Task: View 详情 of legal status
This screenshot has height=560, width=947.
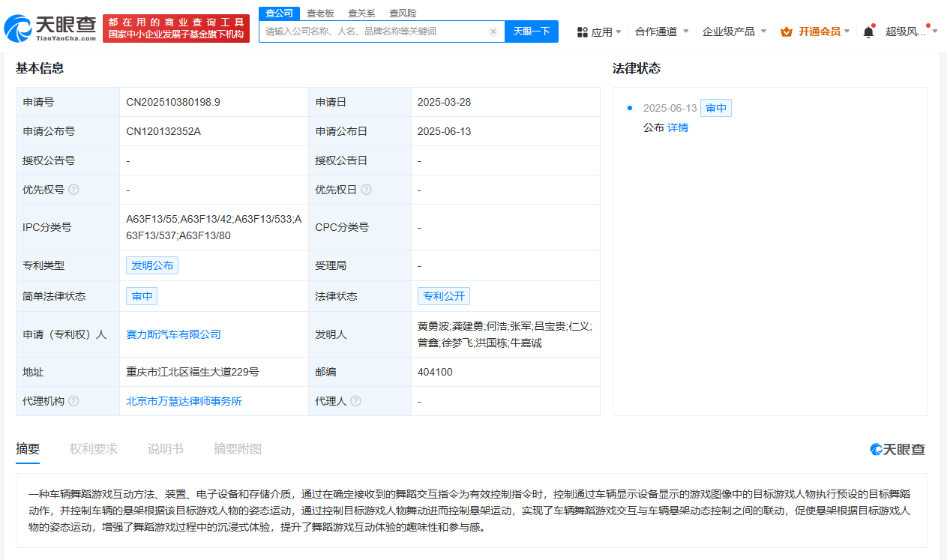Action: (678, 127)
